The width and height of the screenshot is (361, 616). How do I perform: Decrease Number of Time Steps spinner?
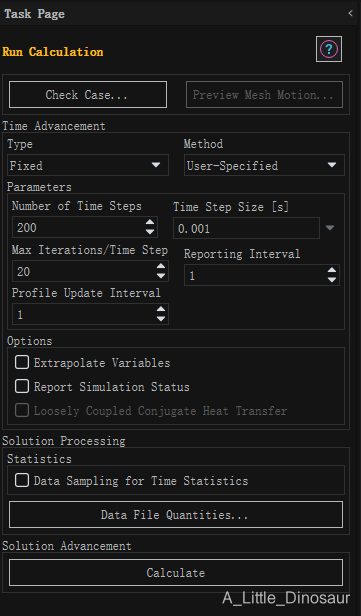[150, 232]
